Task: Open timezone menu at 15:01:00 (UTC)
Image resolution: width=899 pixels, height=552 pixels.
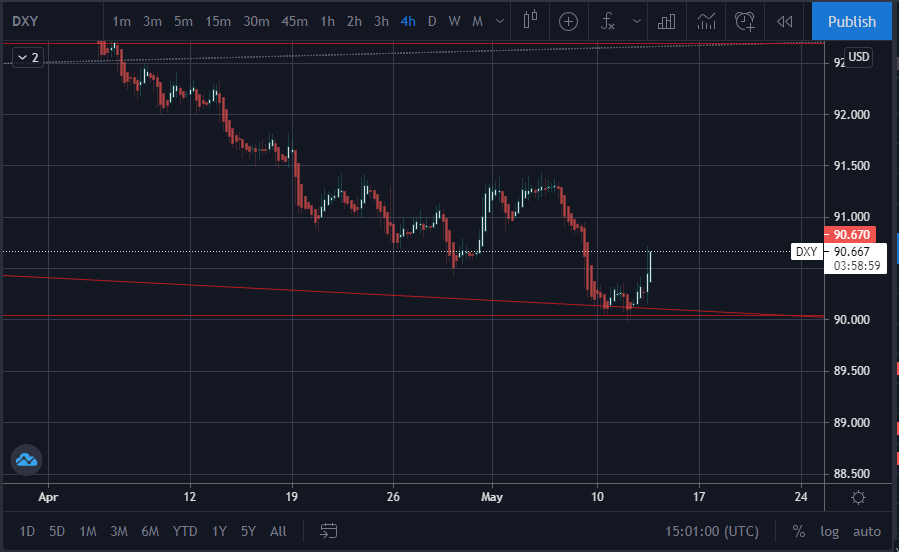Action: coord(712,531)
